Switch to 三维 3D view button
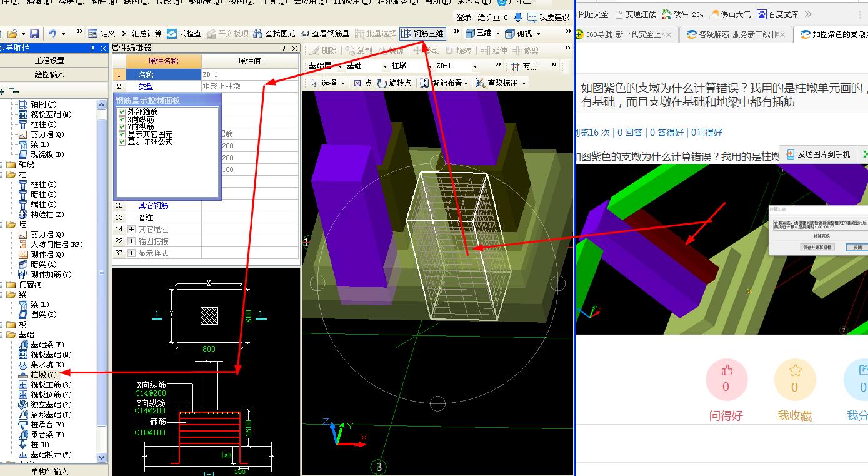The width and height of the screenshot is (868, 476). [479, 34]
